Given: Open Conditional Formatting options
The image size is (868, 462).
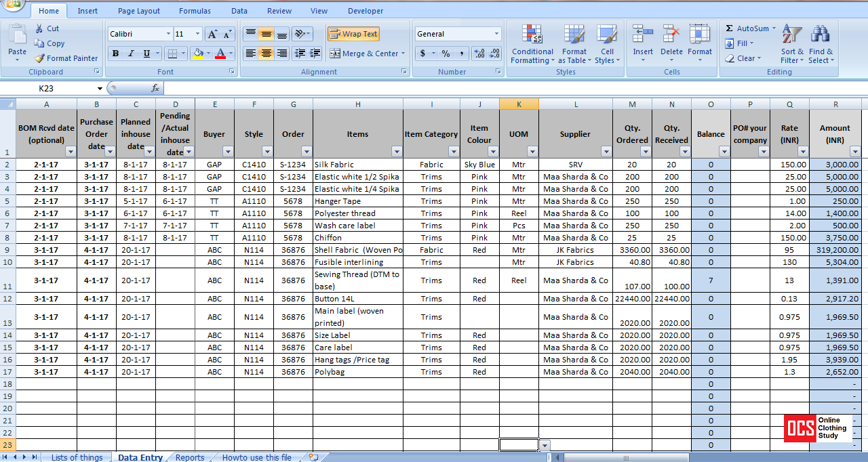Looking at the screenshot, I should click(532, 45).
